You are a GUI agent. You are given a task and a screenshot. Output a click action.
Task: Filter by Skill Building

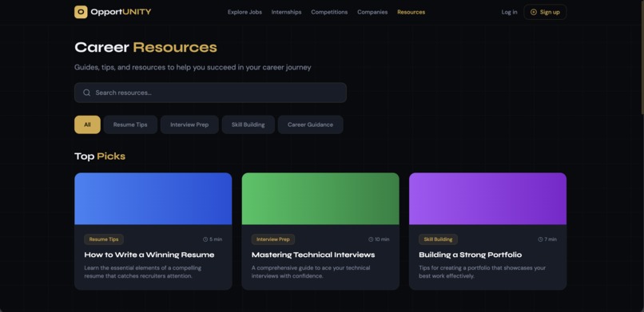tap(248, 124)
